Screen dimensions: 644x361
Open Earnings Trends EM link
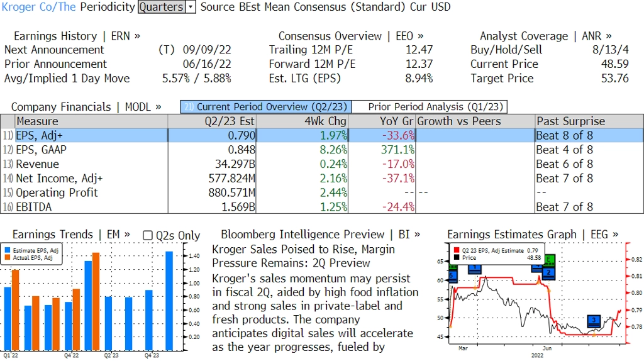(x=71, y=235)
